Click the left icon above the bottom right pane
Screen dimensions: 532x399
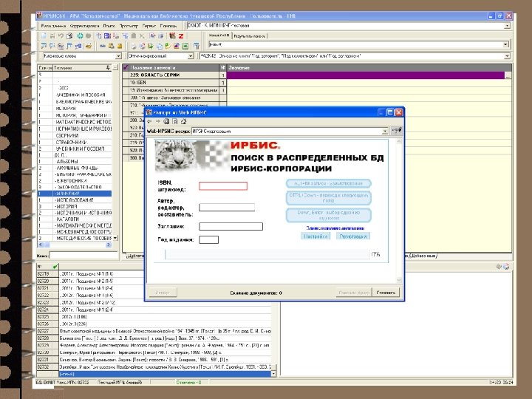(499, 267)
